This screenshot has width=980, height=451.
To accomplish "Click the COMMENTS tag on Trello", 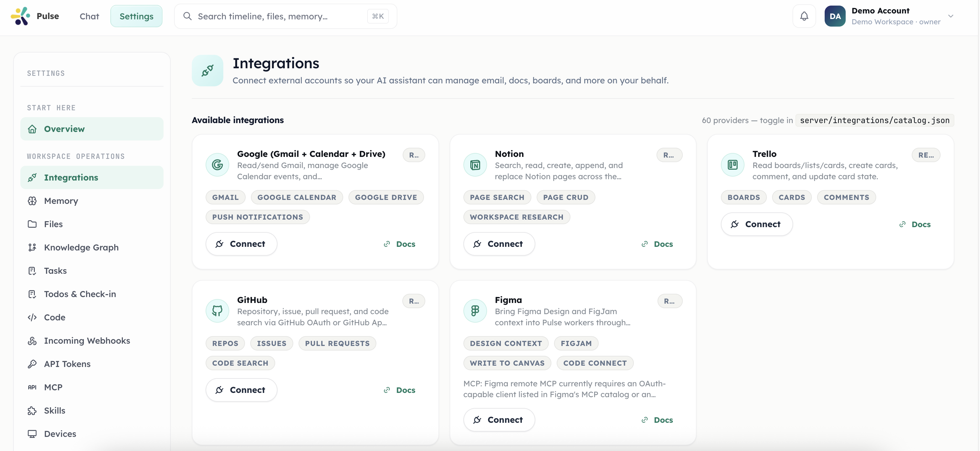I will click(x=846, y=197).
